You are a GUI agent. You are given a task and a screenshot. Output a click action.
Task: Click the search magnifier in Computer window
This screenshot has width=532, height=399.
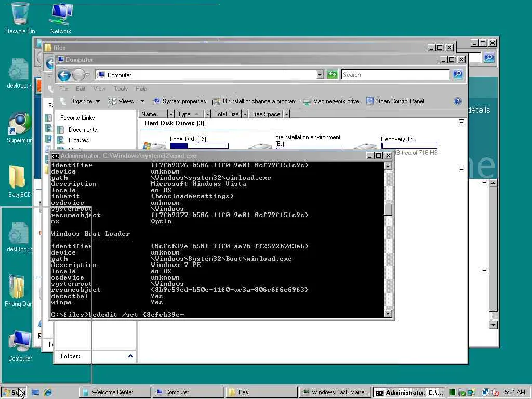tap(458, 74)
